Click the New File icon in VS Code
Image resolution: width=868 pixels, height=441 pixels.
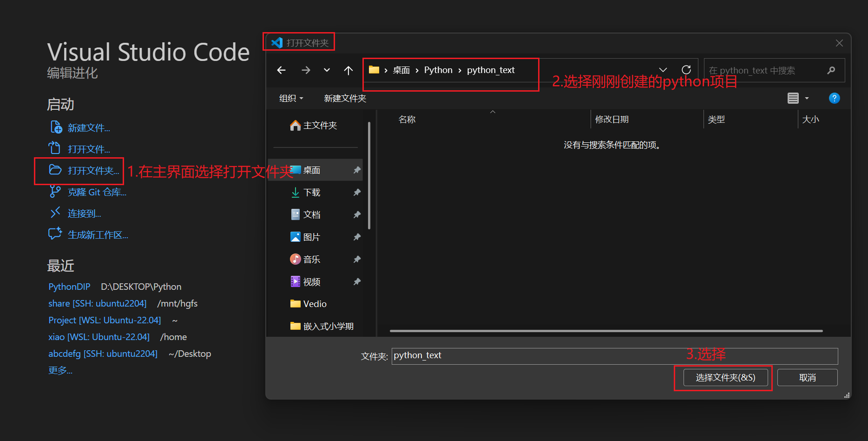(56, 127)
